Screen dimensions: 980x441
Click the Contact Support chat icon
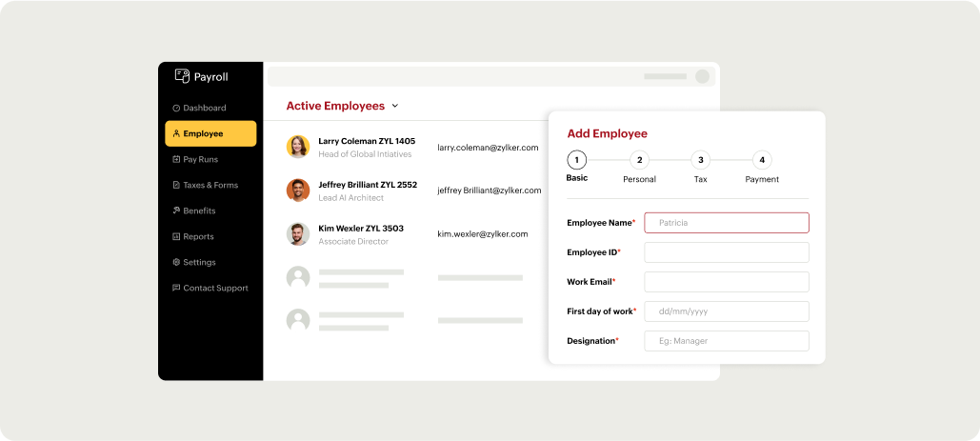coord(176,288)
